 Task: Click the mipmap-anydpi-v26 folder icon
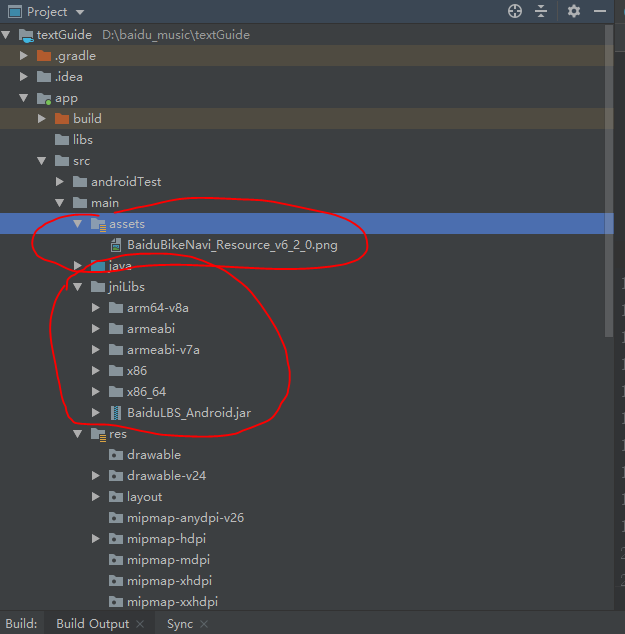click(116, 518)
